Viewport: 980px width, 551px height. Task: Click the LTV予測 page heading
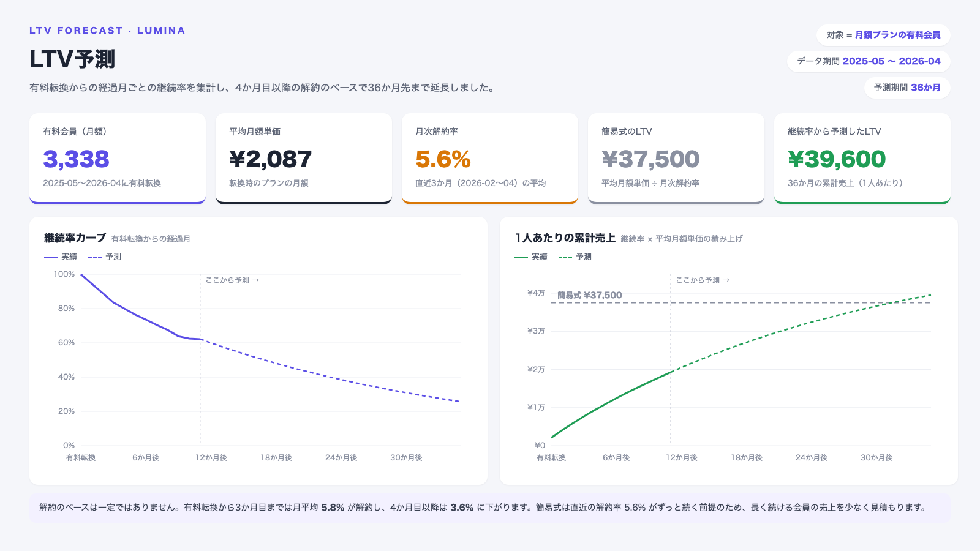[x=72, y=59]
